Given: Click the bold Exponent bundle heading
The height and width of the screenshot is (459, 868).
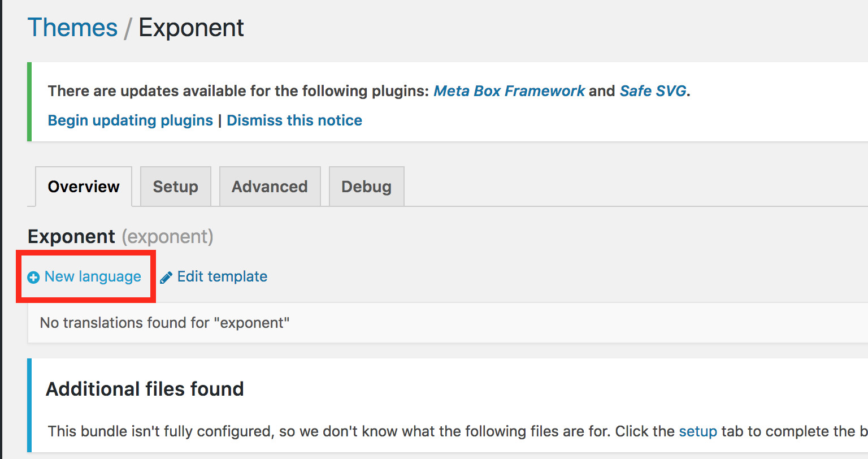Looking at the screenshot, I should [x=71, y=236].
